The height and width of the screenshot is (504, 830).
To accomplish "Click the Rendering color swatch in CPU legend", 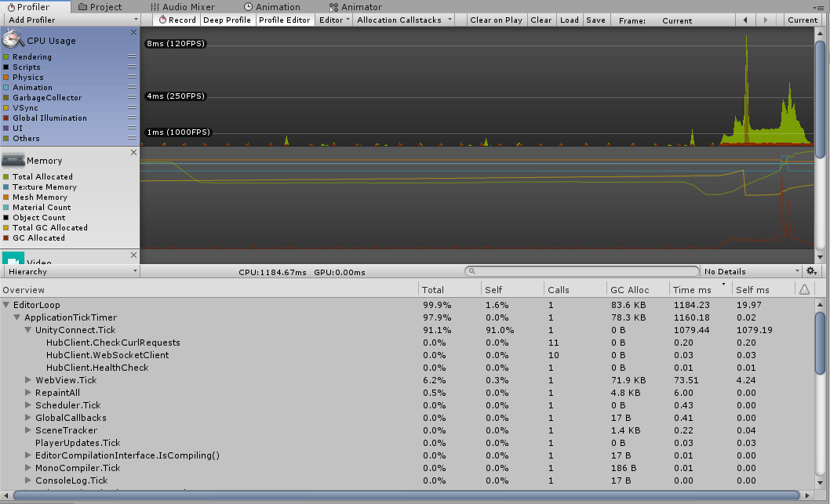I will [5, 56].
